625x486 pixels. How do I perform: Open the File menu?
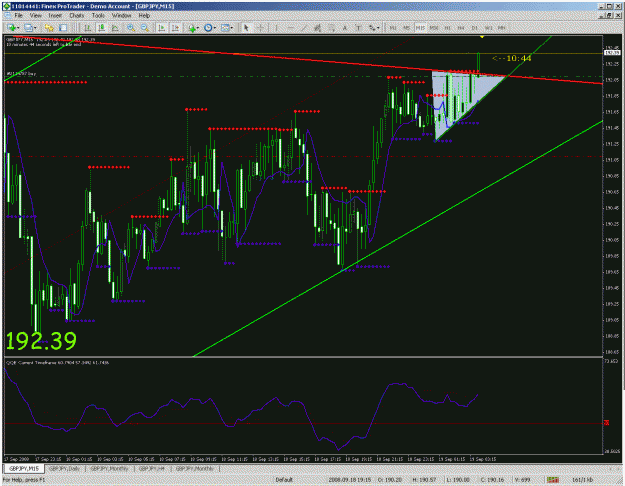point(18,16)
